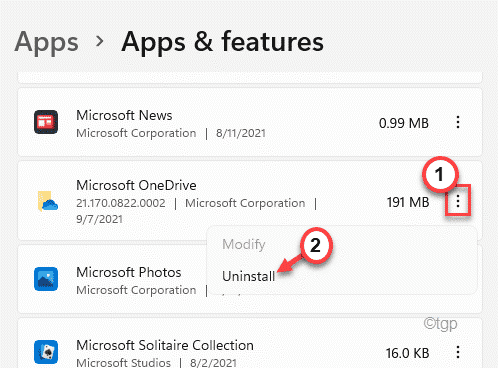Click the 8/2/2021 install date

click(213, 363)
